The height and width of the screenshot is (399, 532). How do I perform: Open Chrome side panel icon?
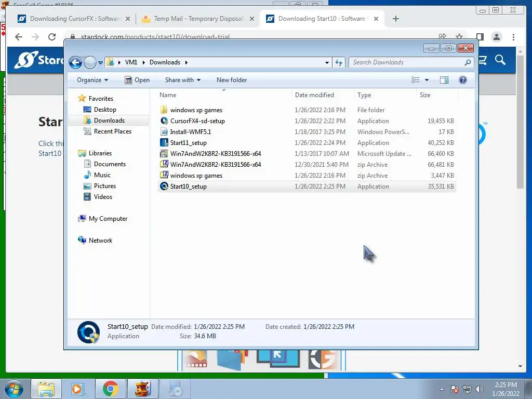point(480,37)
